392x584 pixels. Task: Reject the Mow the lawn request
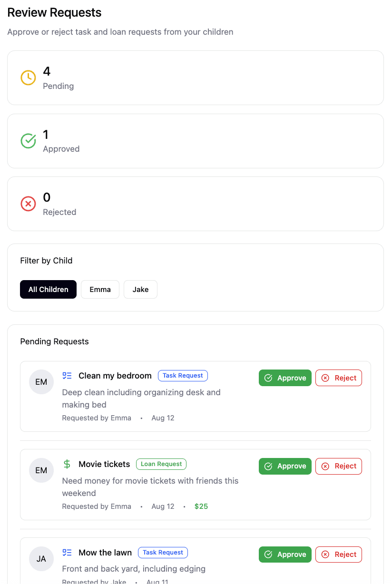(339, 555)
